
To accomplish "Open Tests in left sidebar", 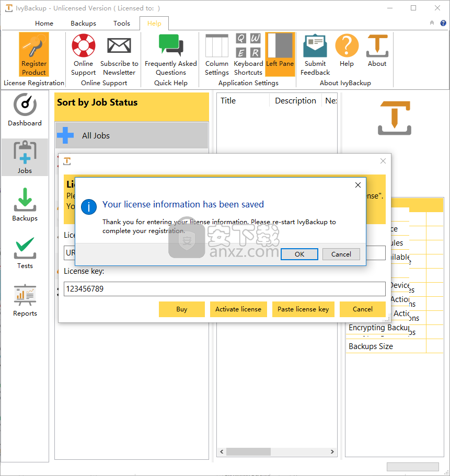I will click(25, 252).
